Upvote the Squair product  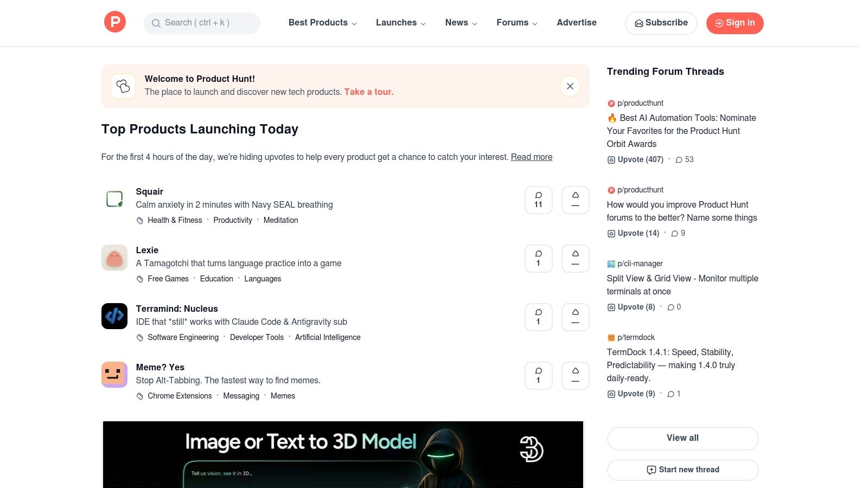pos(575,200)
